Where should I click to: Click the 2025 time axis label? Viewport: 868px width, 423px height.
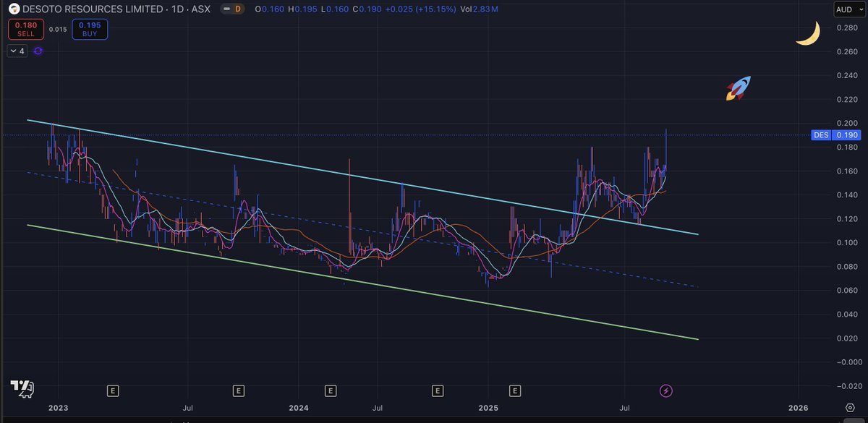(x=488, y=408)
